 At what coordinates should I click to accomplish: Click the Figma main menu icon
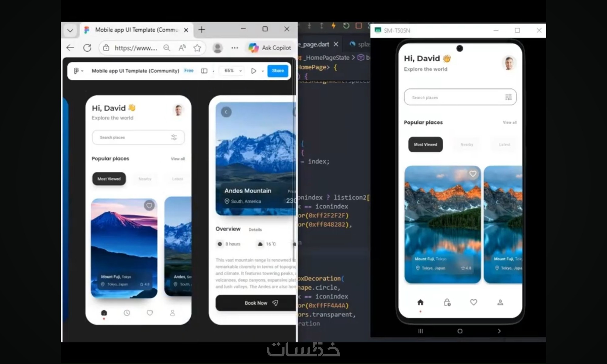[x=76, y=71]
